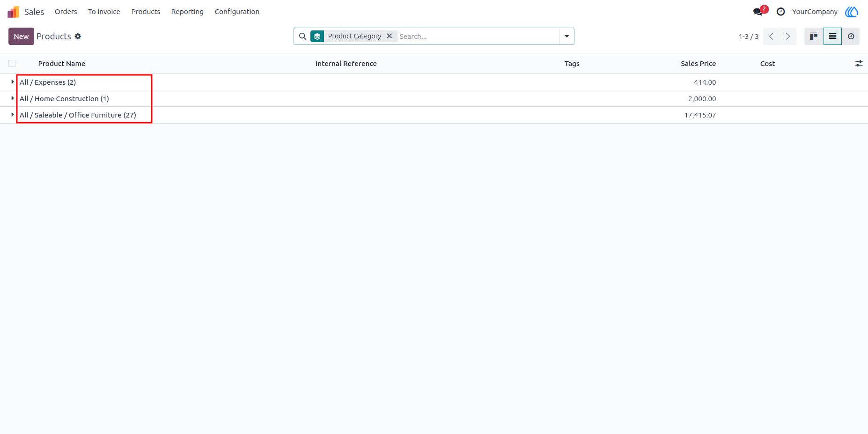Sort by Sales Price column header
868x434 pixels.
click(x=698, y=64)
